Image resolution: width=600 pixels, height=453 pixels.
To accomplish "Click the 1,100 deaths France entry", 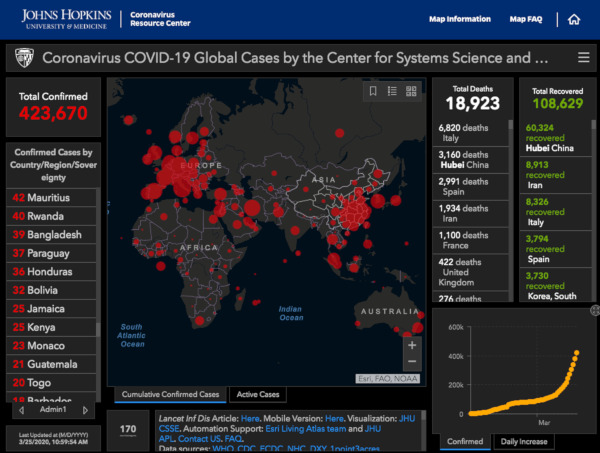I will [x=470, y=240].
